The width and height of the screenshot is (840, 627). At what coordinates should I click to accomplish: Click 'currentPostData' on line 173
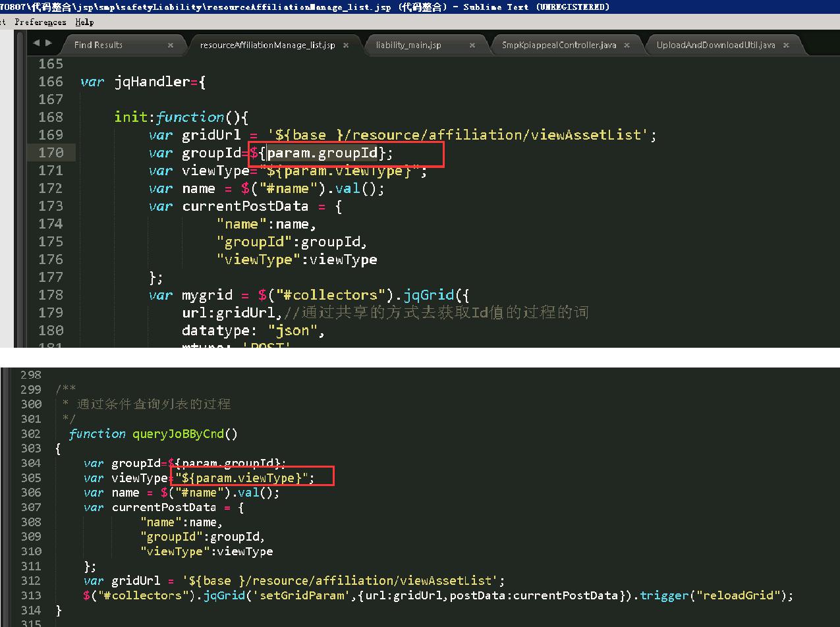point(245,206)
